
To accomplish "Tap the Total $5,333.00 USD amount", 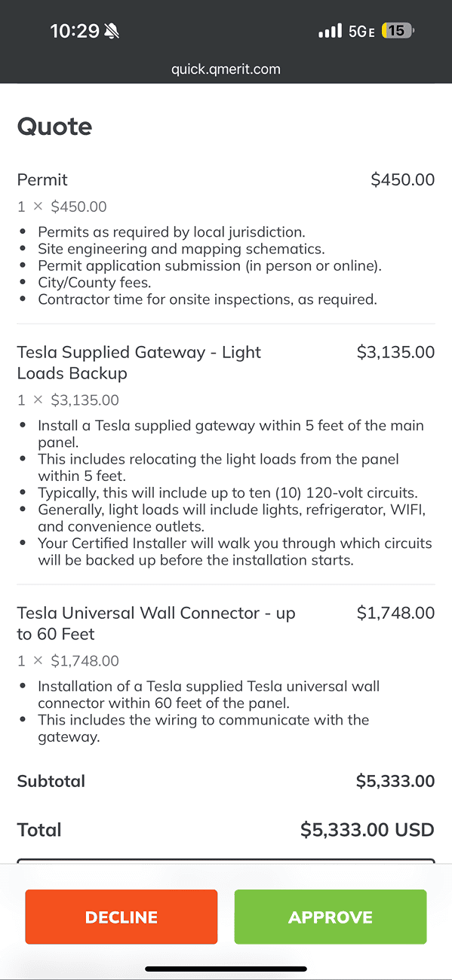I will click(x=367, y=830).
